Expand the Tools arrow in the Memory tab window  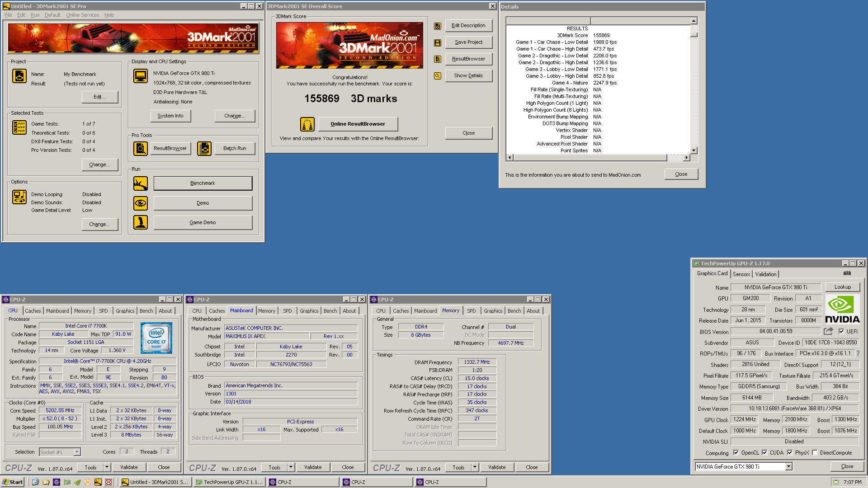point(475,467)
